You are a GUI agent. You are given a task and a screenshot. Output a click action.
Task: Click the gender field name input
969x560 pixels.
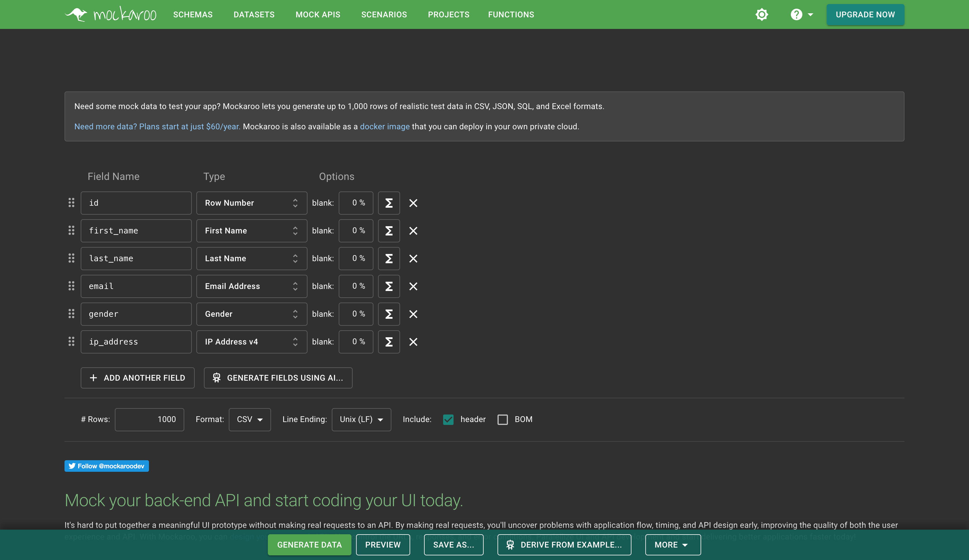(136, 314)
